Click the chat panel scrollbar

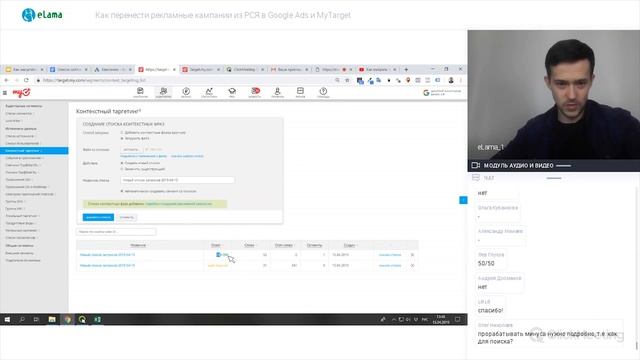tap(636, 345)
